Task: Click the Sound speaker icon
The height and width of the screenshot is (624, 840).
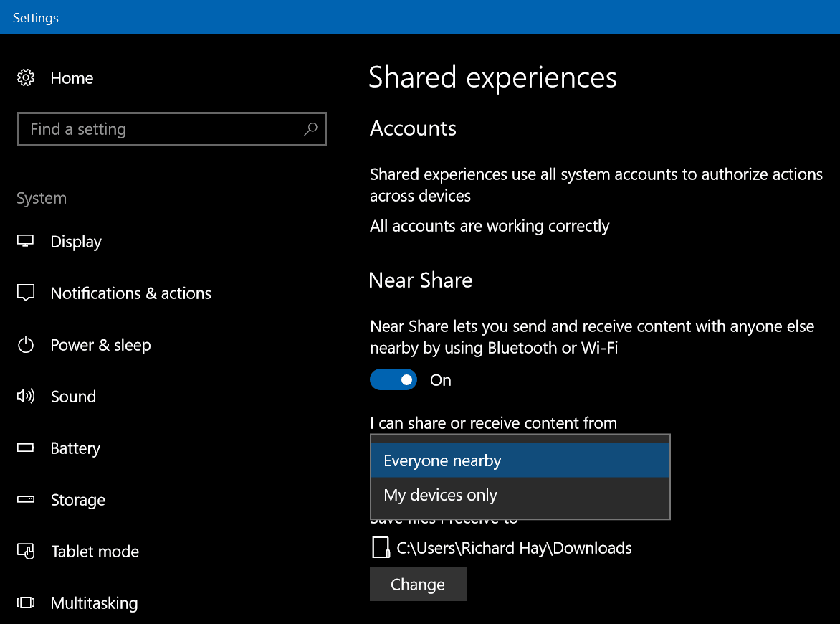Action: pos(26,397)
